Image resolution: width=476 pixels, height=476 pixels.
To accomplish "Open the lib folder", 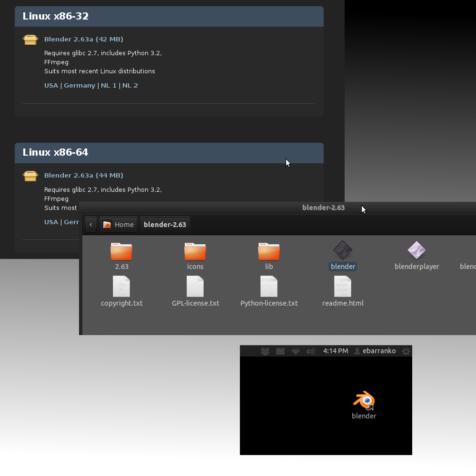I will [269, 251].
